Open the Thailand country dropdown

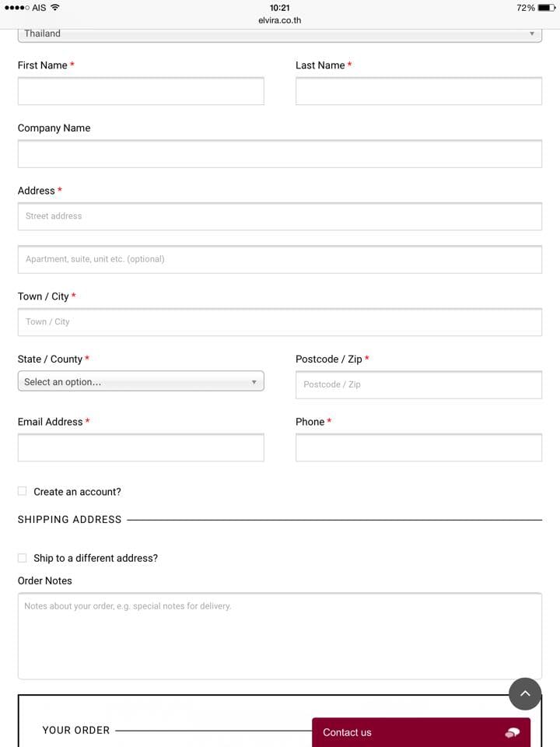[280, 34]
